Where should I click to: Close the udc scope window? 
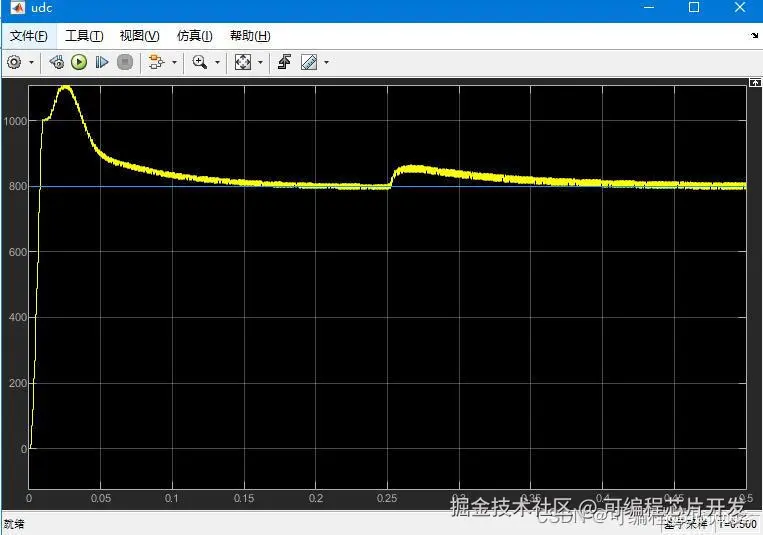pos(740,7)
